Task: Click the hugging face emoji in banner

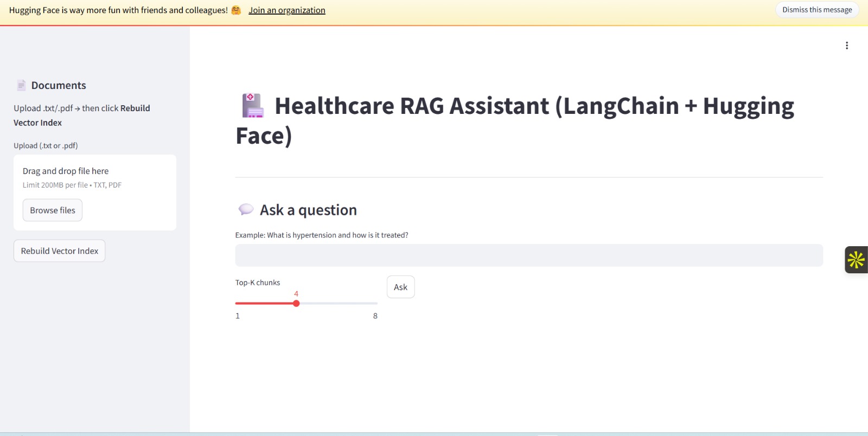Action: (x=236, y=10)
